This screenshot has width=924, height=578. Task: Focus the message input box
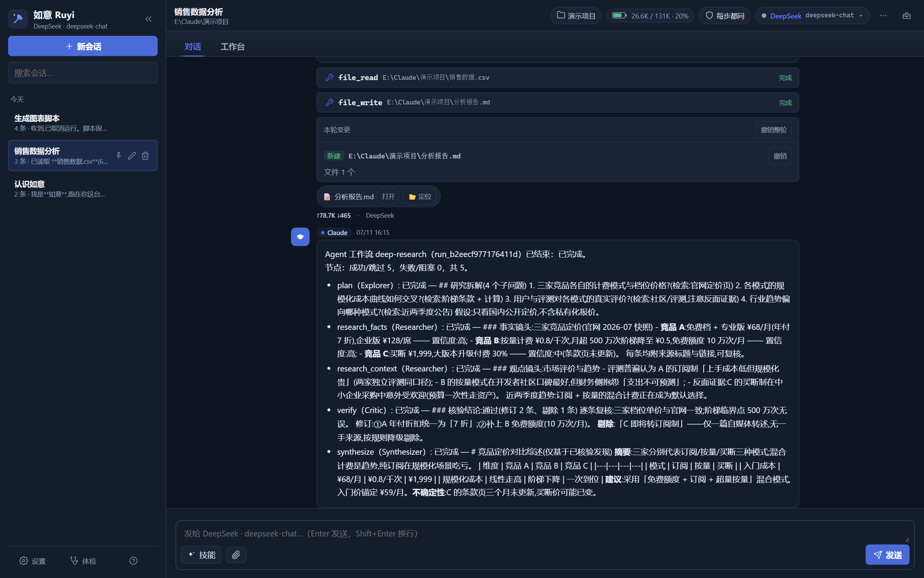[545, 534]
